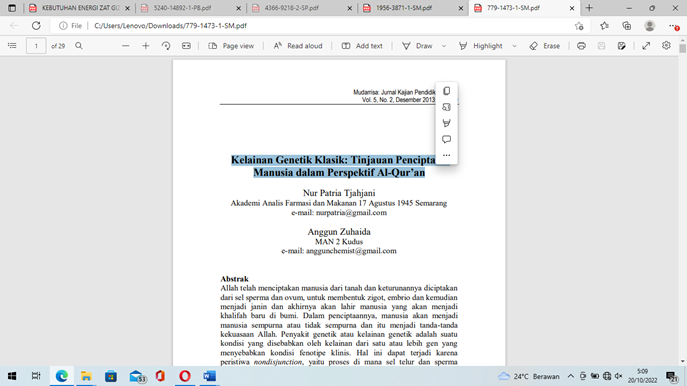Click the fit to width icon
The height and width of the screenshot is (386, 687).
click(x=186, y=46)
